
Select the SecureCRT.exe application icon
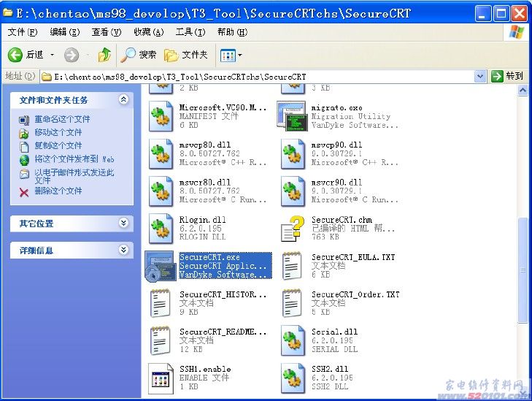tap(160, 266)
